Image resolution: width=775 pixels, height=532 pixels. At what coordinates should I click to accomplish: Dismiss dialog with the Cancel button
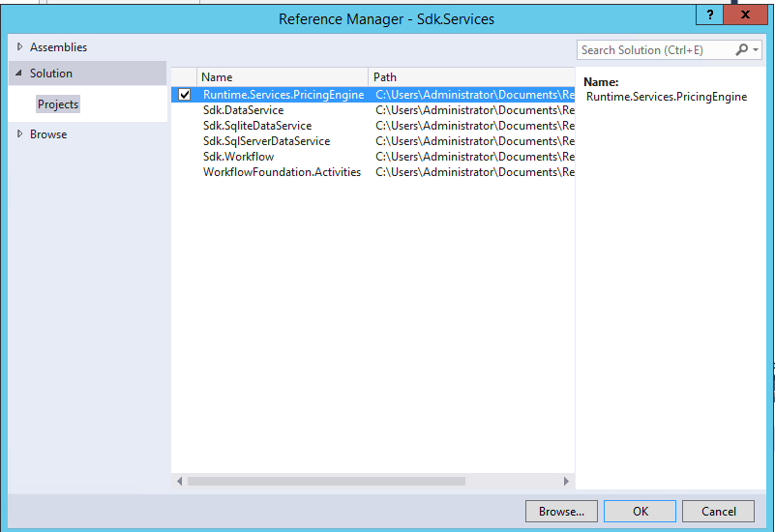tap(718, 512)
